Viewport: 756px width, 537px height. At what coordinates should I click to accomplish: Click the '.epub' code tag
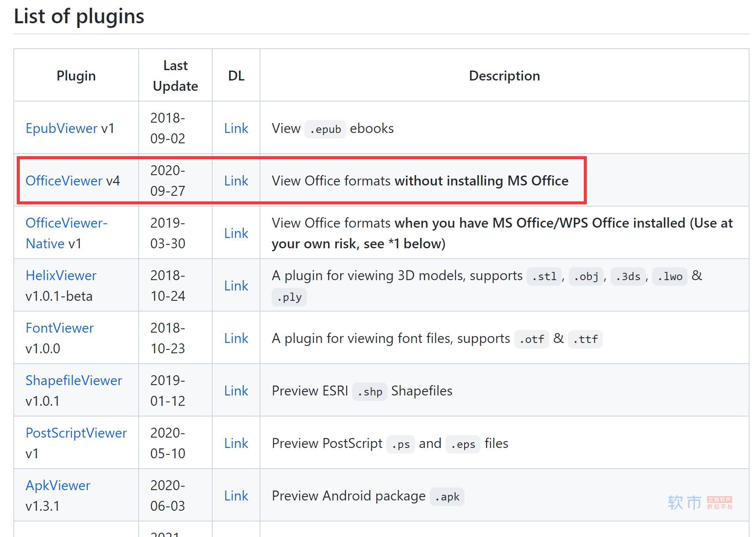(325, 129)
